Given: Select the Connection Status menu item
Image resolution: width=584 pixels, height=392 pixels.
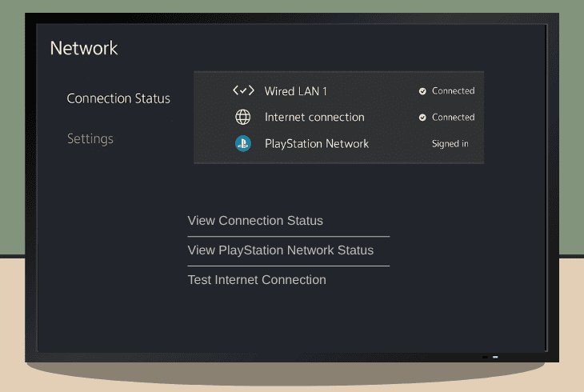Looking at the screenshot, I should coord(118,98).
